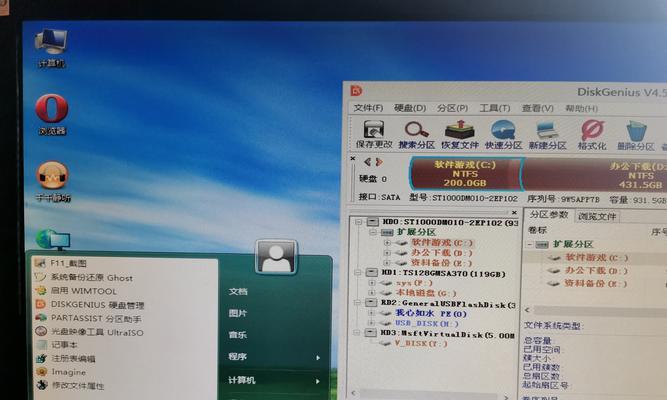Click the left scroll arrow under right partition list

[527, 310]
